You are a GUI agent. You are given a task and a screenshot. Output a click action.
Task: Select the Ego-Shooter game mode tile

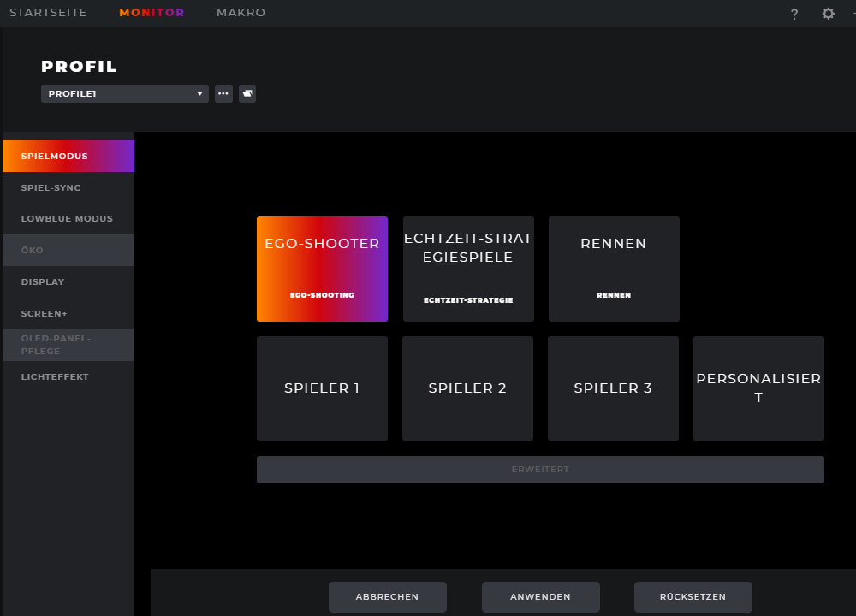322,269
